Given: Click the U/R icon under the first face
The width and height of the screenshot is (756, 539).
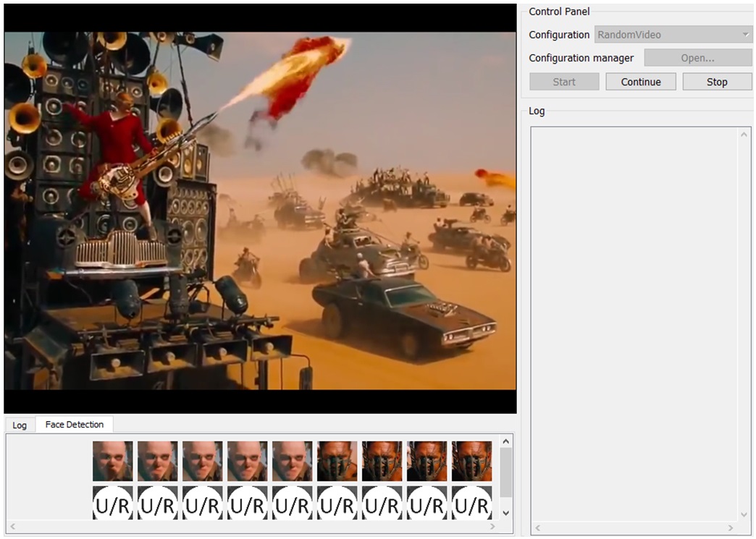Looking at the screenshot, I should (113, 503).
